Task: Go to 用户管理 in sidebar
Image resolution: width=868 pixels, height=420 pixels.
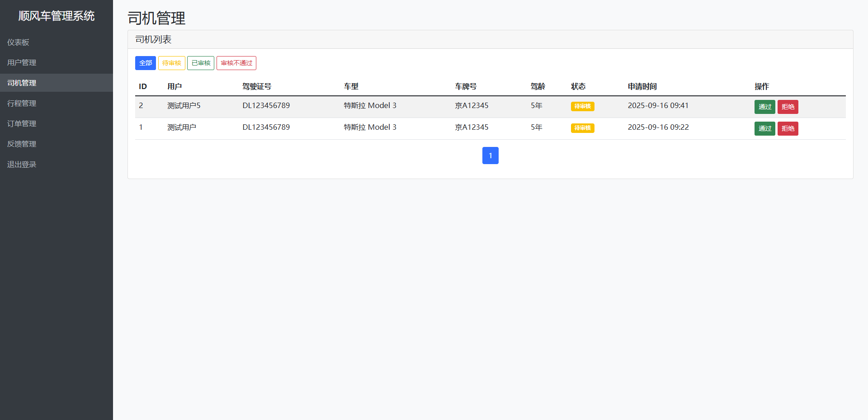Action: click(22, 62)
